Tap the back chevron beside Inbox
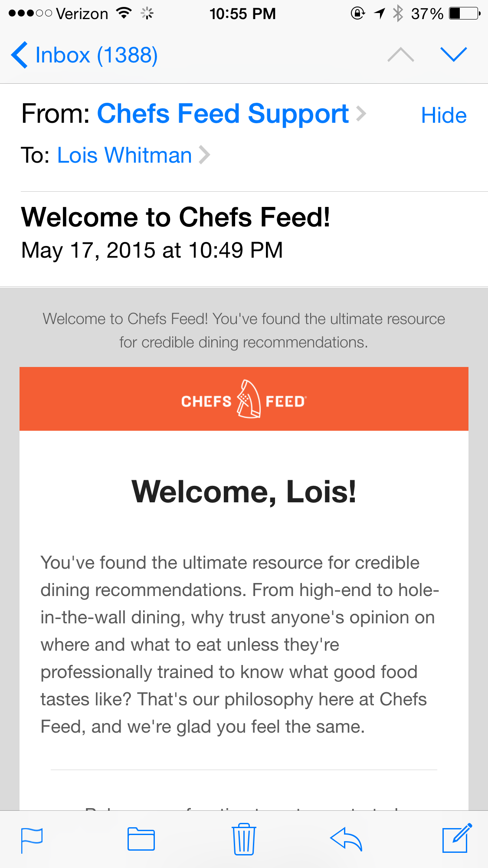Viewport: 488px width, 868px height. (x=20, y=55)
